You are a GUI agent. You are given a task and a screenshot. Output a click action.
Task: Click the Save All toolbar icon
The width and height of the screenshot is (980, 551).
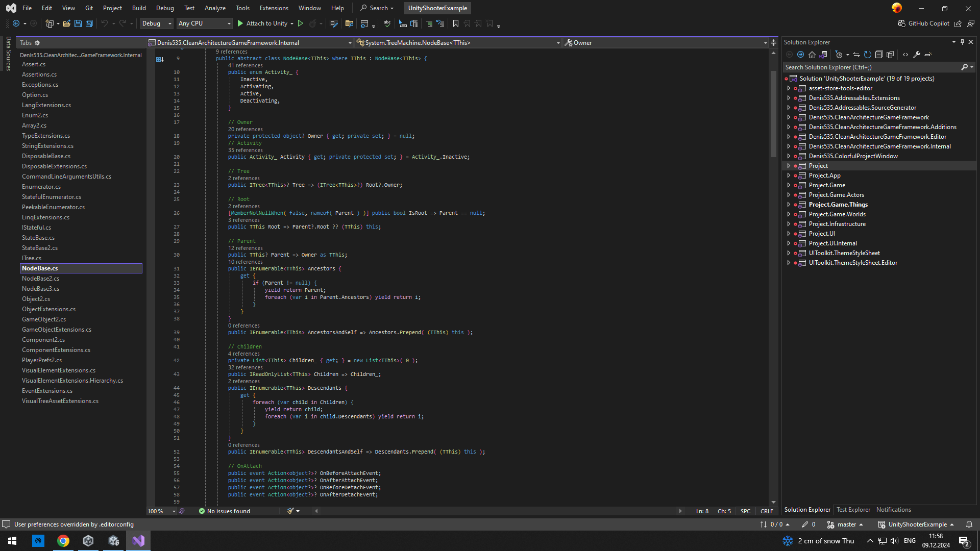[x=89, y=23]
